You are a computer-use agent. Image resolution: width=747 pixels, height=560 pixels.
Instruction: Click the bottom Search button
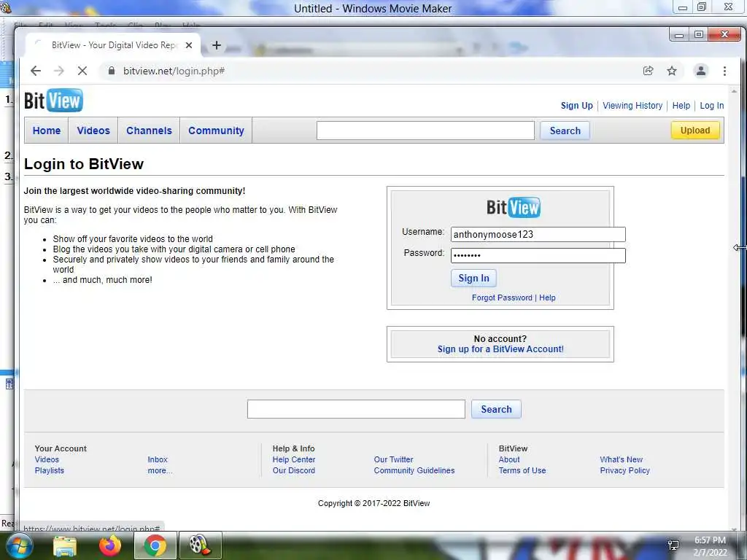coord(496,410)
